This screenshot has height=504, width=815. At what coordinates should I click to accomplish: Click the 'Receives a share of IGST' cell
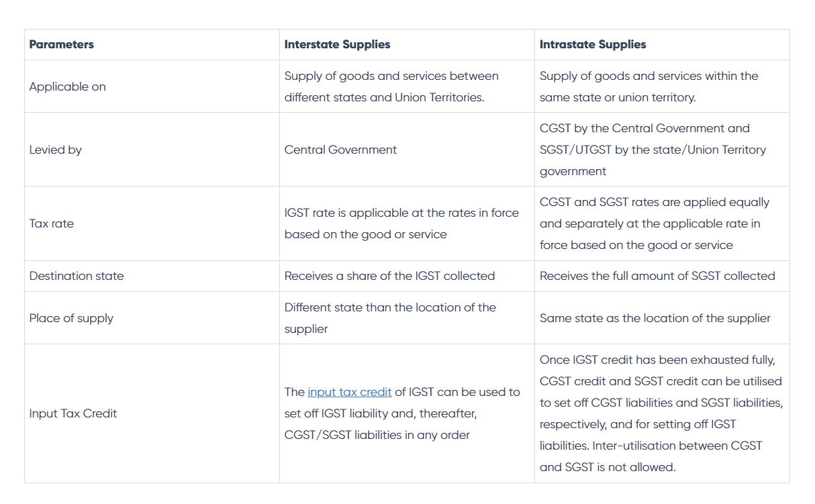coord(389,276)
